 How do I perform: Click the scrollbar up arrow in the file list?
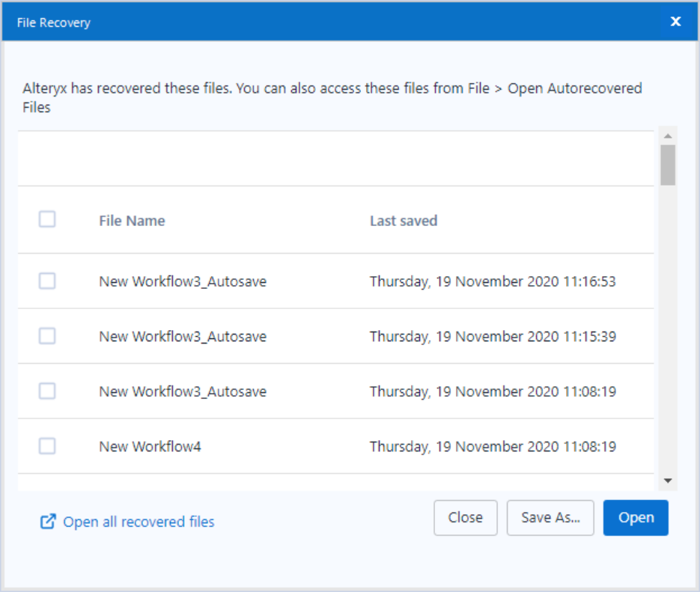(668, 135)
